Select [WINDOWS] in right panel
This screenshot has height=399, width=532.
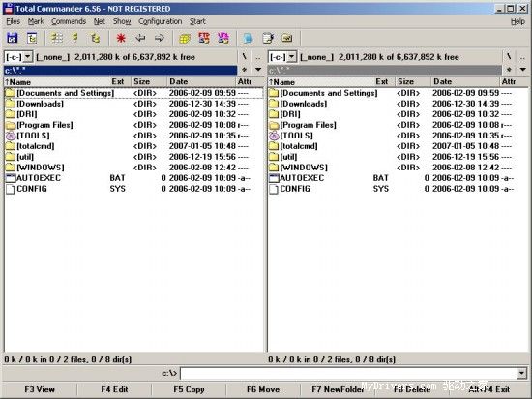click(x=398, y=168)
